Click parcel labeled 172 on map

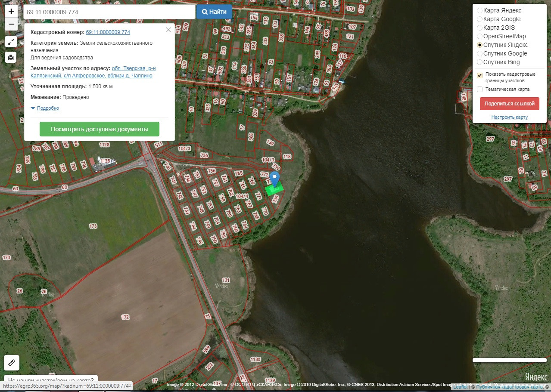pos(125,317)
